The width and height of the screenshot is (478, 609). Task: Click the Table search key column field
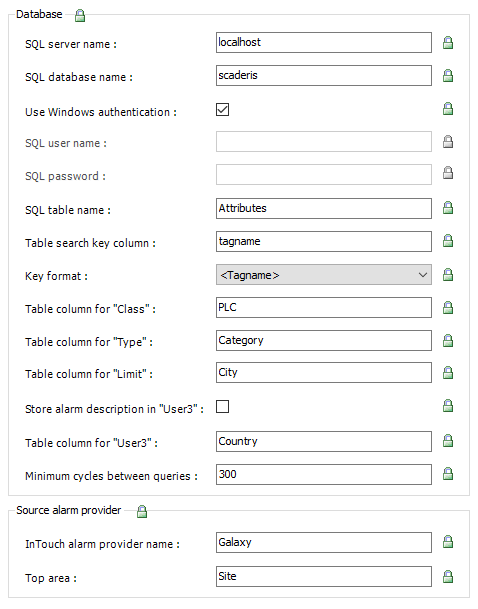tap(323, 241)
